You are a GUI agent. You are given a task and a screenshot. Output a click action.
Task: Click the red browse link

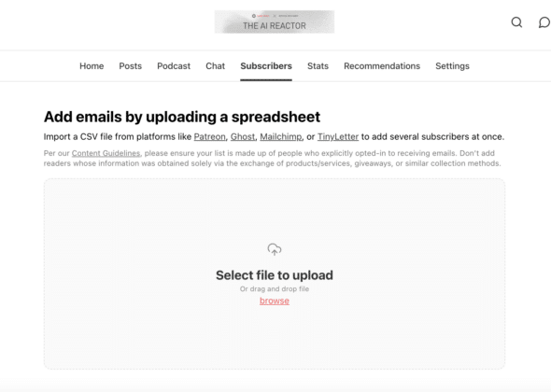coord(275,301)
